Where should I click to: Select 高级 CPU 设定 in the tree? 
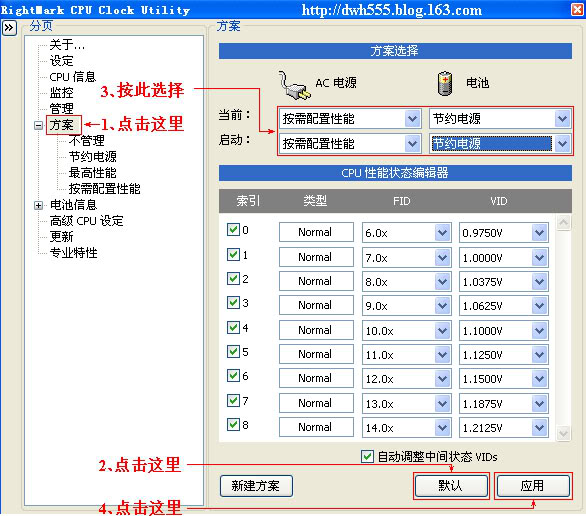coord(86,221)
